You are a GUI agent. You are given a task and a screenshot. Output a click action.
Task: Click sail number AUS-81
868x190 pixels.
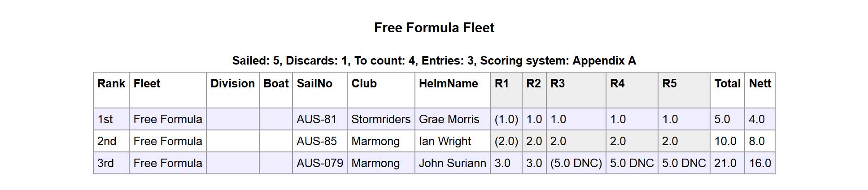[316, 120]
